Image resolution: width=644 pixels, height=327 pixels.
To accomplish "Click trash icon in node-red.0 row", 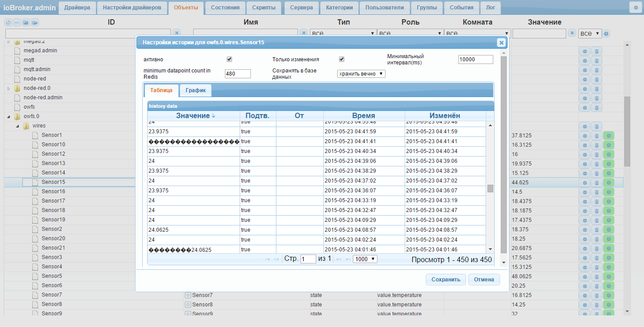I will [597, 88].
